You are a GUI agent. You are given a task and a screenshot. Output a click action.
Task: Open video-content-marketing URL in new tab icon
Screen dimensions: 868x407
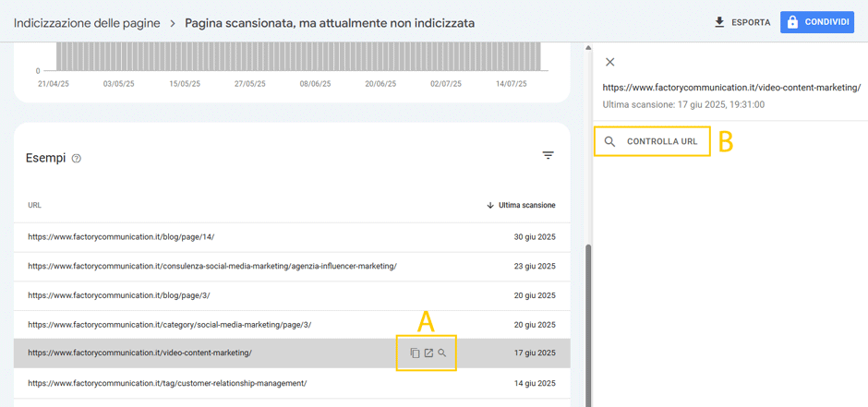[428, 353]
